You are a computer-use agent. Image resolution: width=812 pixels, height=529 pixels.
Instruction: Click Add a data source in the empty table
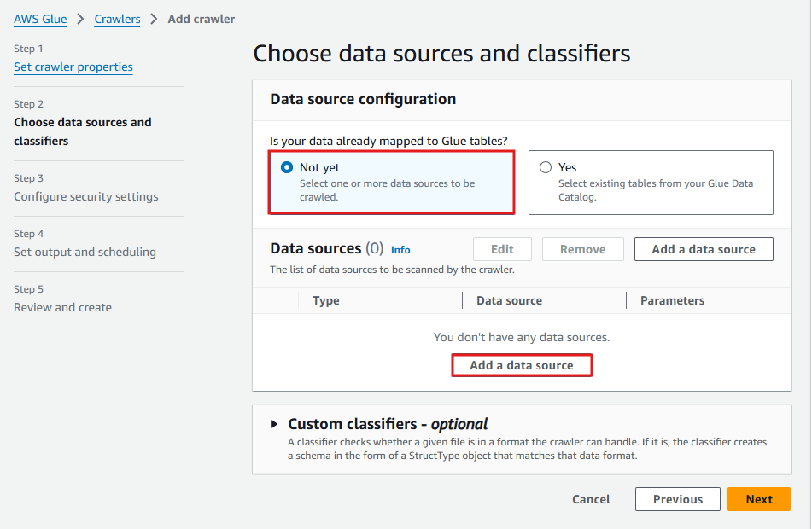point(522,365)
